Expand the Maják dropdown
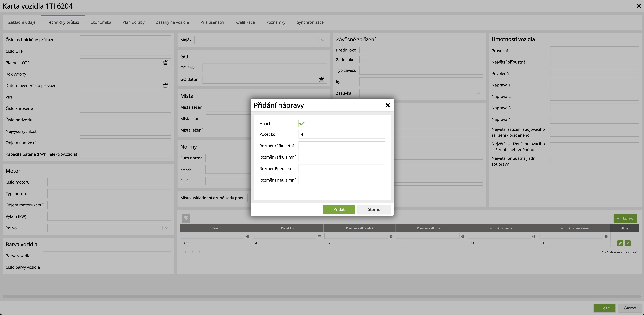 pos(323,40)
